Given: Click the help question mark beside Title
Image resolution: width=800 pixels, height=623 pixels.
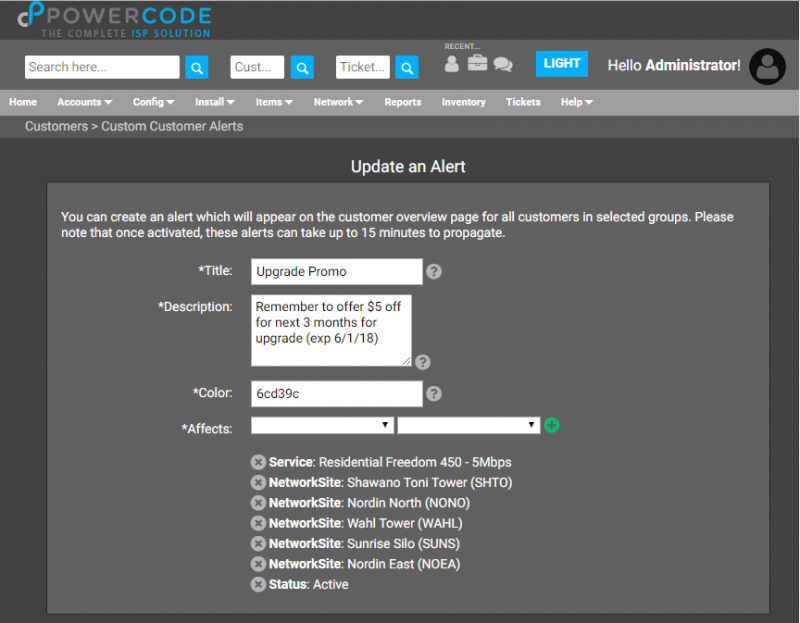Looking at the screenshot, I should 434,271.
